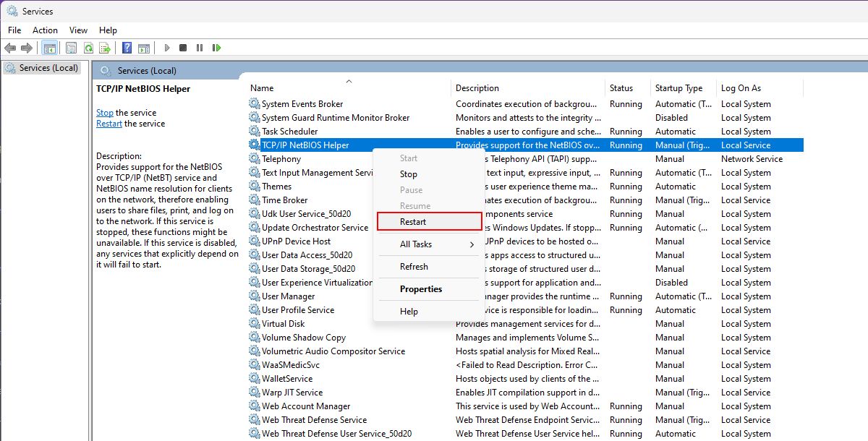
Task: Click the Back navigation arrow
Action: [x=10, y=48]
